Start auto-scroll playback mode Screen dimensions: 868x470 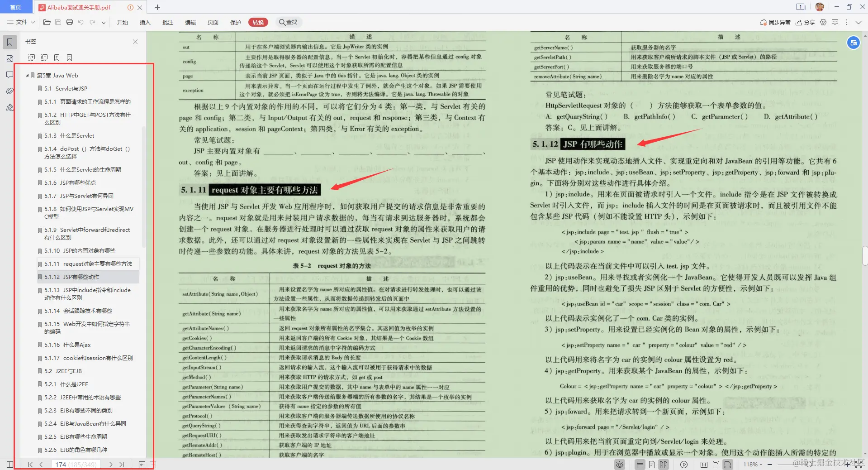[x=684, y=465]
